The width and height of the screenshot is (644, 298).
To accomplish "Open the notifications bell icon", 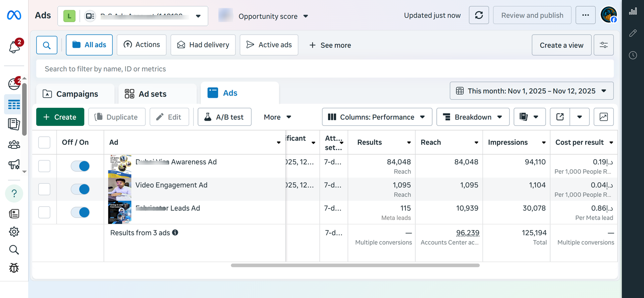I will pos(14,47).
